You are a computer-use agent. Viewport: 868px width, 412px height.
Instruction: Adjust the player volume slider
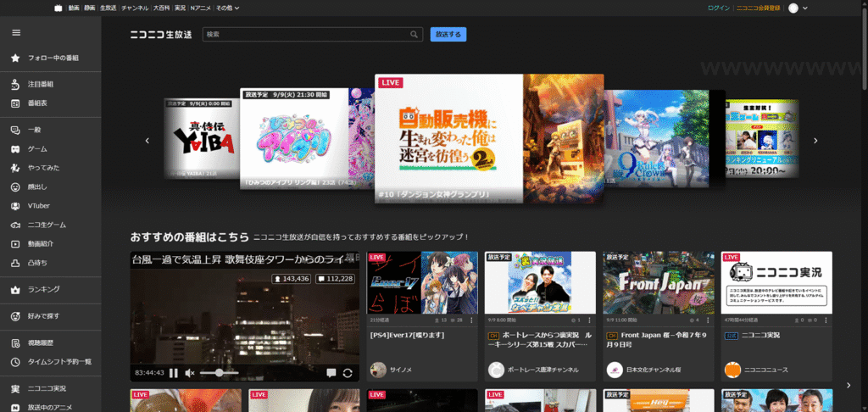(220, 373)
